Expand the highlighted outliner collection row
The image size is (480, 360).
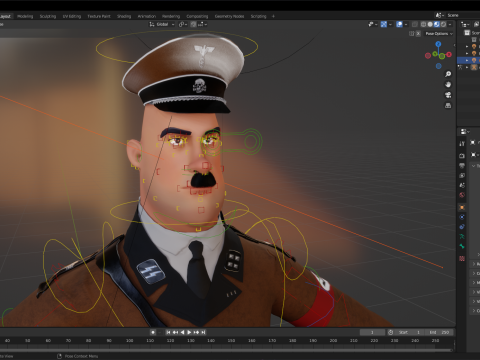[467, 60]
